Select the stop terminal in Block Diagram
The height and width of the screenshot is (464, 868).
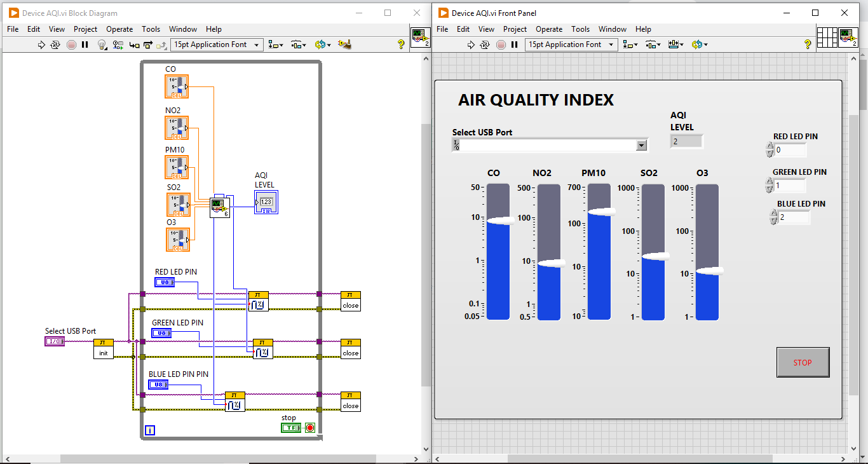pos(291,428)
